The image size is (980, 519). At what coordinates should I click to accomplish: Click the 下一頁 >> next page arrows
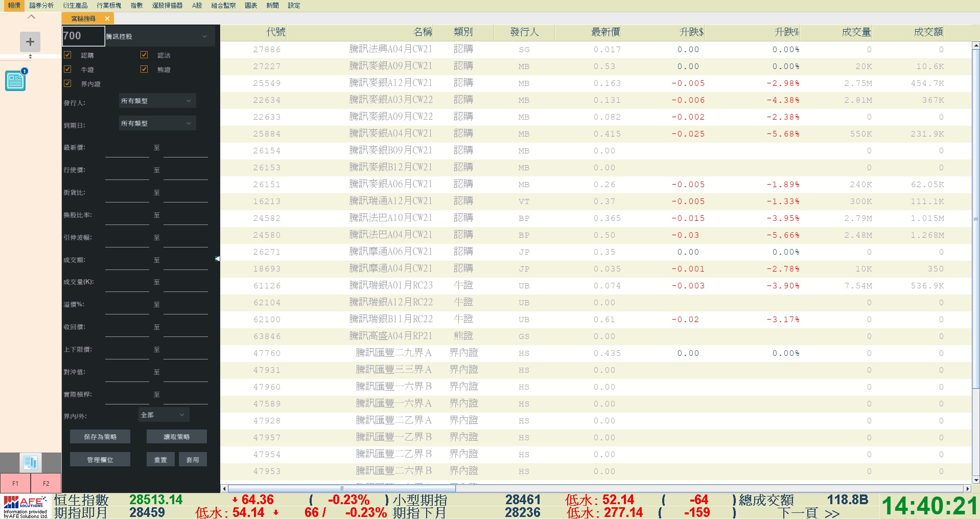pyautogui.click(x=809, y=513)
